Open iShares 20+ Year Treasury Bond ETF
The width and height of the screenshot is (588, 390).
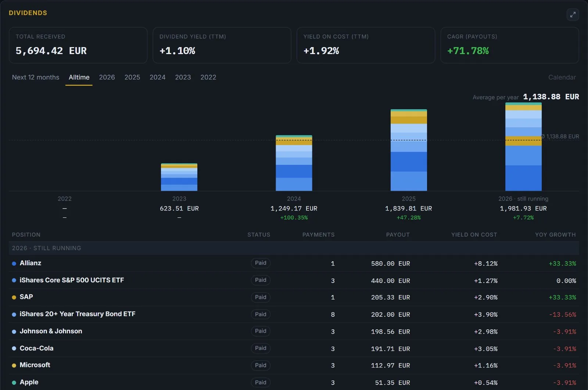point(78,314)
